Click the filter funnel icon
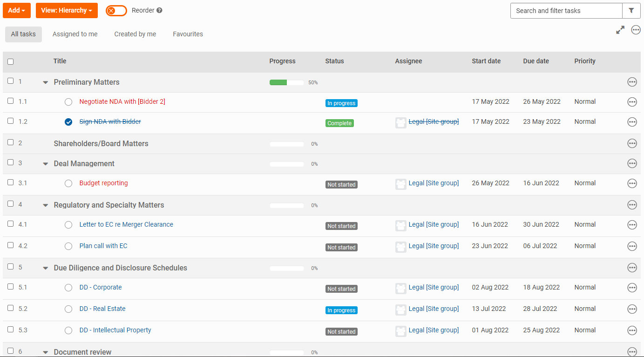644x357 pixels. [631, 11]
